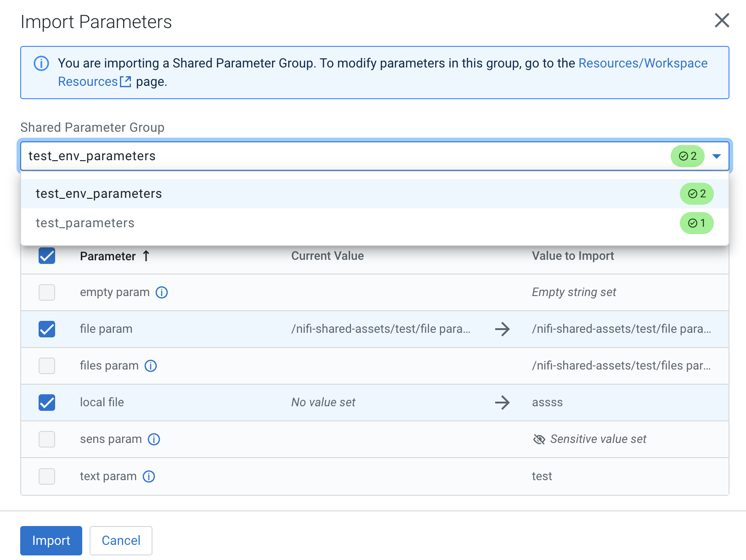746x560 pixels.
Task: Click the info icon in the blue banner
Action: pos(41,63)
